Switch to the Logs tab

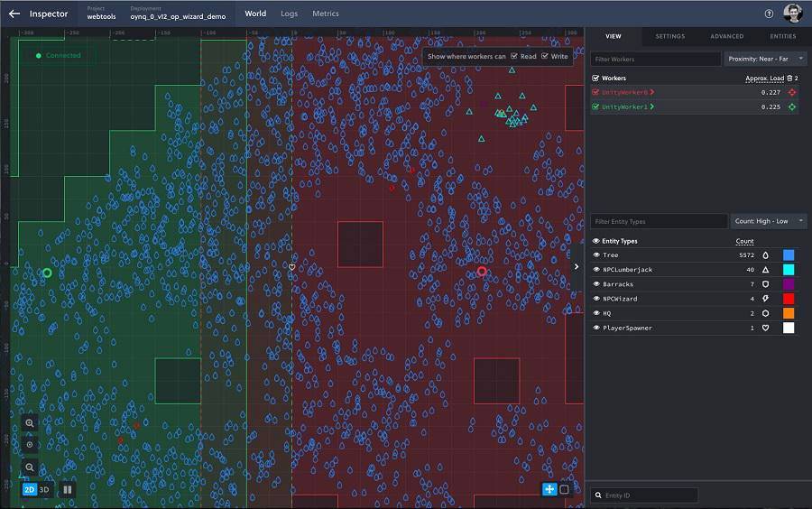tap(289, 14)
